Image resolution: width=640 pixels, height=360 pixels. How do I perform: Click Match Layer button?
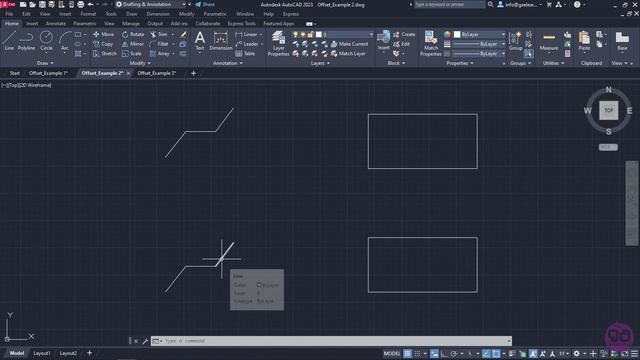pos(348,53)
